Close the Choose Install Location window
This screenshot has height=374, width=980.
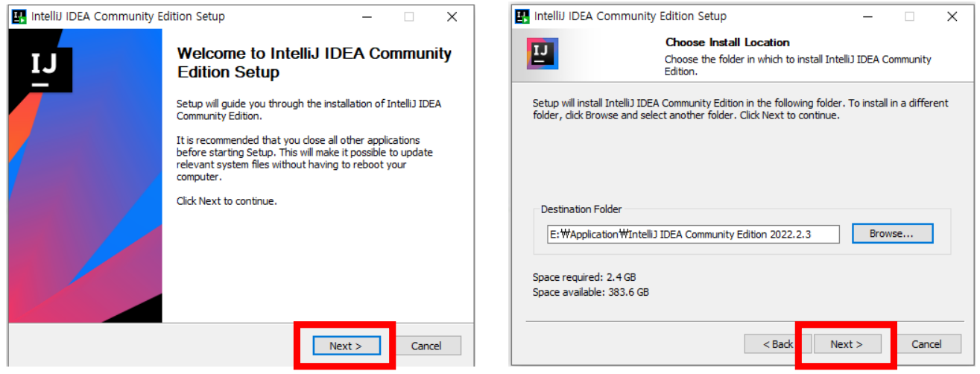point(952,16)
